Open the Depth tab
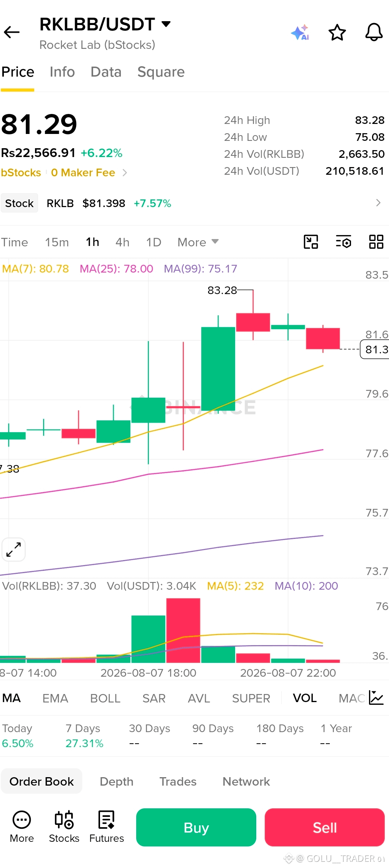 tap(117, 781)
